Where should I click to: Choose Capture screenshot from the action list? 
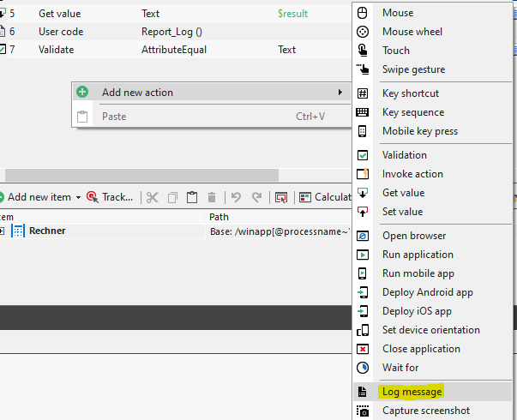pyautogui.click(x=425, y=411)
